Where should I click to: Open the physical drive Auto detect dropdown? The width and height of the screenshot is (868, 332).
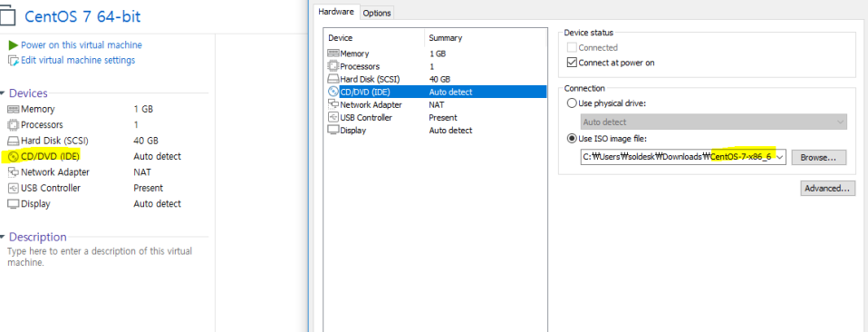pyautogui.click(x=714, y=122)
